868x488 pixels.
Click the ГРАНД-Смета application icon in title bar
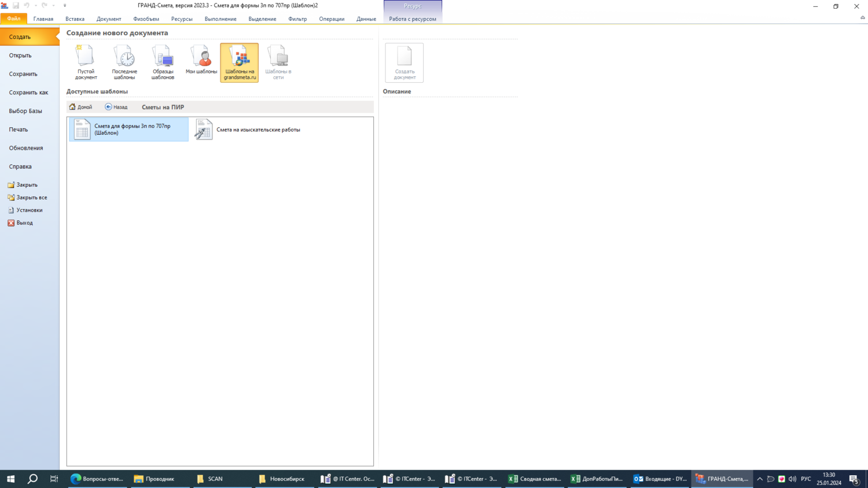tap(5, 6)
